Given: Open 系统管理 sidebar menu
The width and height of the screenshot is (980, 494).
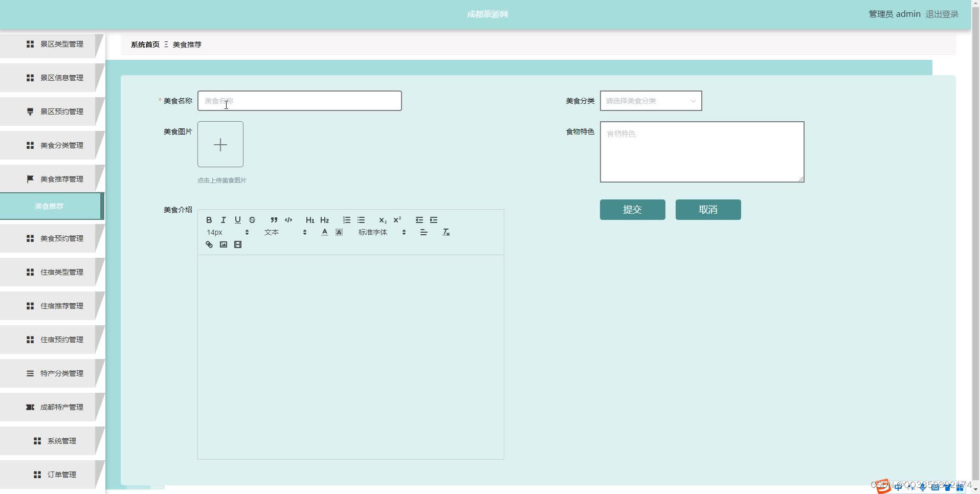Looking at the screenshot, I should 52,441.
